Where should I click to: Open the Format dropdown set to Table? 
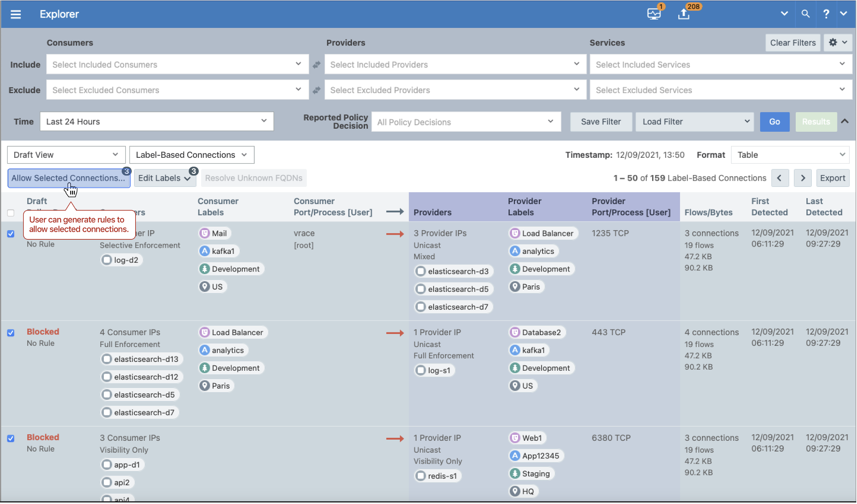point(790,155)
